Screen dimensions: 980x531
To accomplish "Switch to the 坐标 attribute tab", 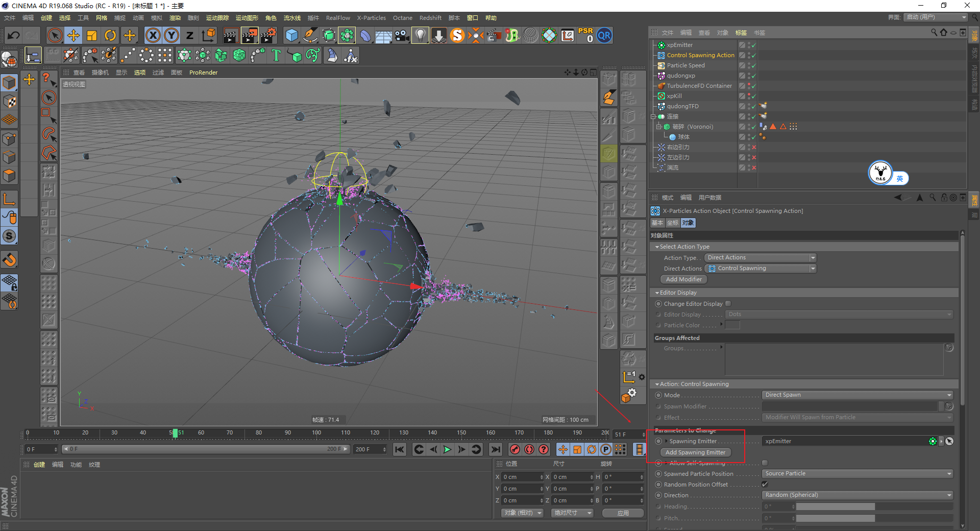I will (x=673, y=223).
